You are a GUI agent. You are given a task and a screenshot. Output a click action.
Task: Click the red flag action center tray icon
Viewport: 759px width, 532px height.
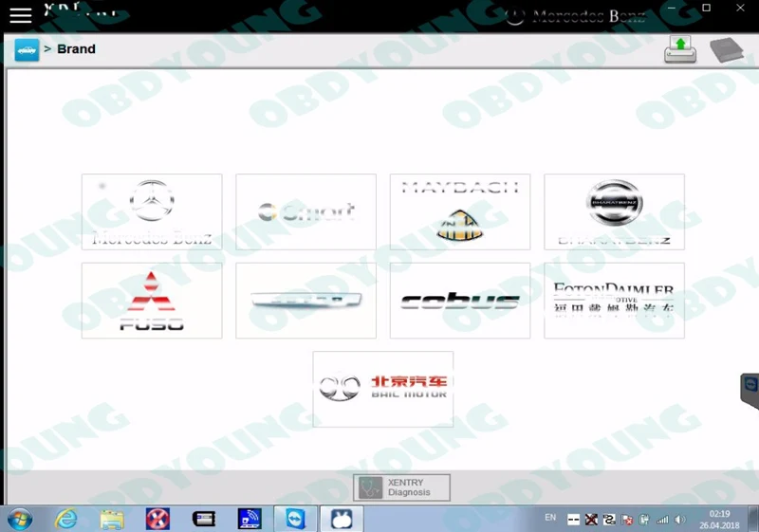point(627,520)
